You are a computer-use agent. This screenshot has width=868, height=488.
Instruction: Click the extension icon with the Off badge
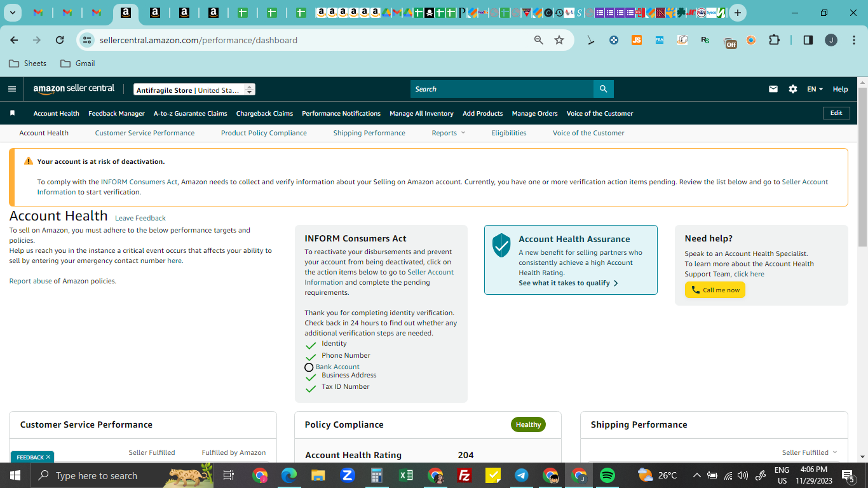730,42
